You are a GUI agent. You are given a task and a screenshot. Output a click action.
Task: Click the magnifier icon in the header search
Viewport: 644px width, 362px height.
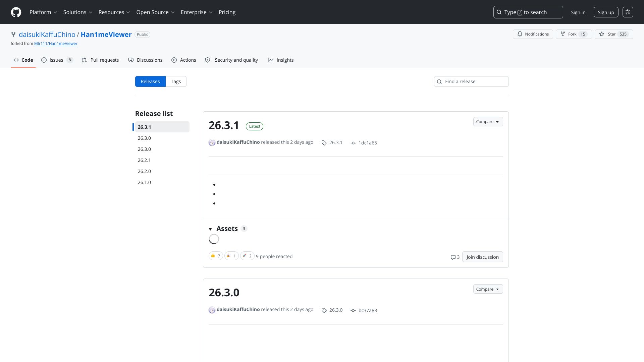click(x=499, y=12)
